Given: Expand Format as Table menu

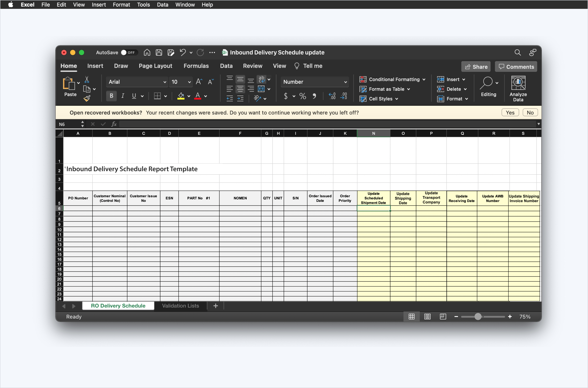Looking at the screenshot, I should pyautogui.click(x=385, y=89).
